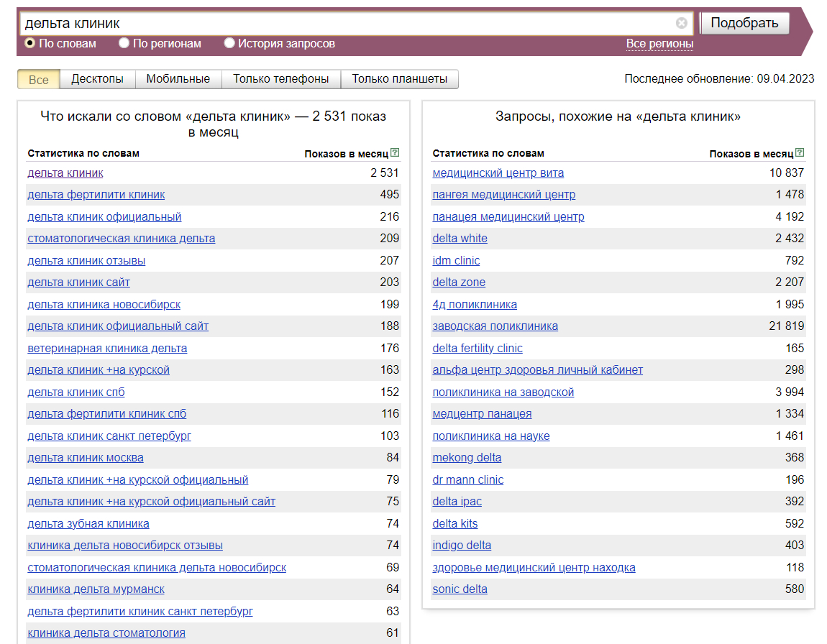Select the 'По словам' radio button

[30, 43]
